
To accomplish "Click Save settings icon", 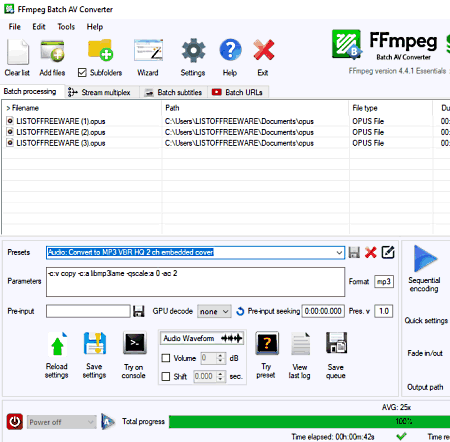I will coord(95,343).
